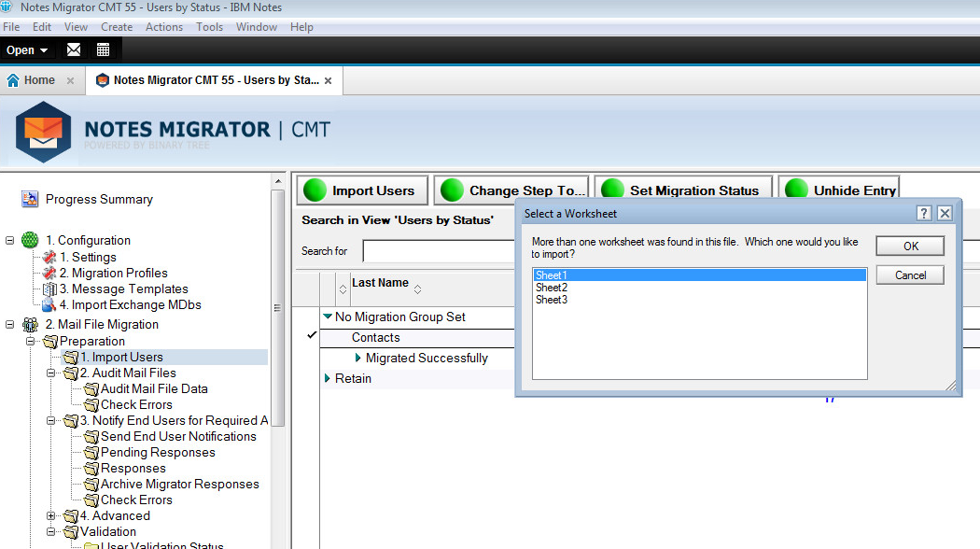Click the Message Templates document icon
980x549 pixels.
49,289
